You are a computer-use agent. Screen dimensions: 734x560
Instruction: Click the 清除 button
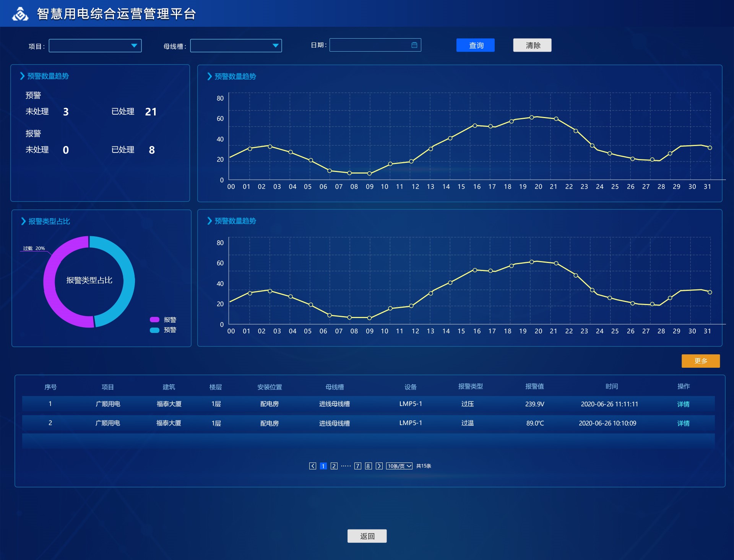coord(532,45)
